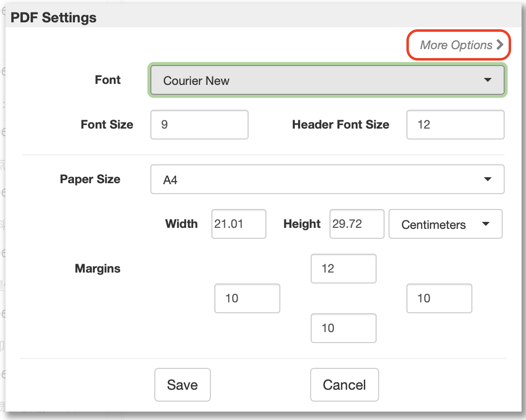
Task: Select the left margin input field
Action: [x=247, y=298]
